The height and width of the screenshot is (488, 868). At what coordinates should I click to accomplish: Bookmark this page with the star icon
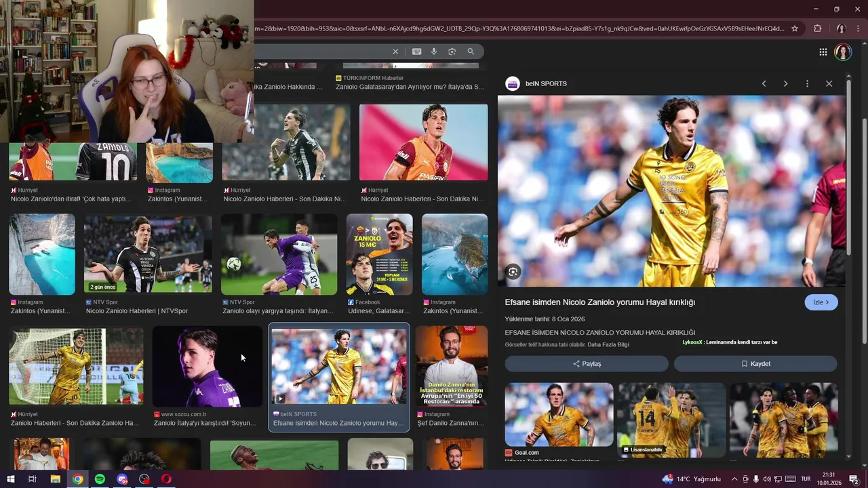click(x=795, y=28)
